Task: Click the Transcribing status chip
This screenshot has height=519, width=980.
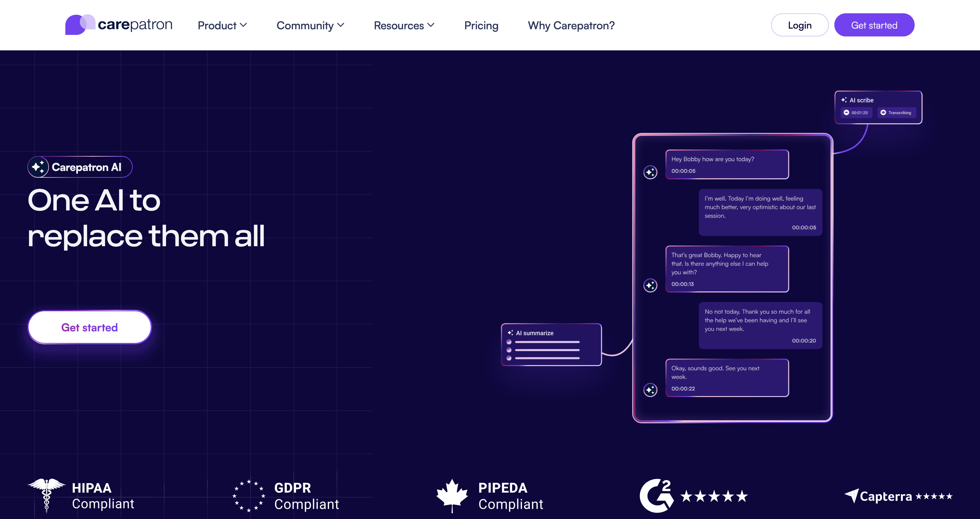Action: (x=896, y=113)
